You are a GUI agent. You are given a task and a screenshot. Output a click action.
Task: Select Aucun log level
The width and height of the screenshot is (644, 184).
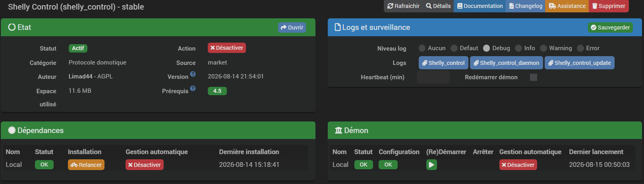click(x=422, y=48)
